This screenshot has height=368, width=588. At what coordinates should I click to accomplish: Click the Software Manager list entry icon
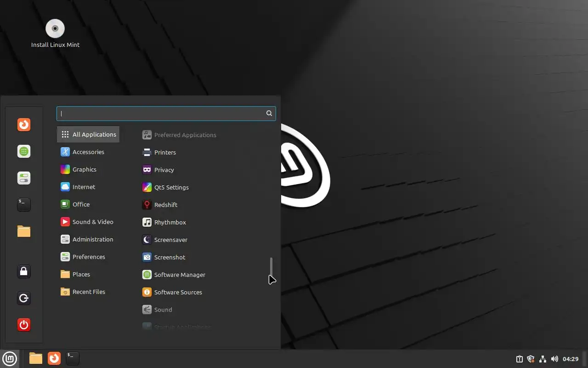coord(147,275)
